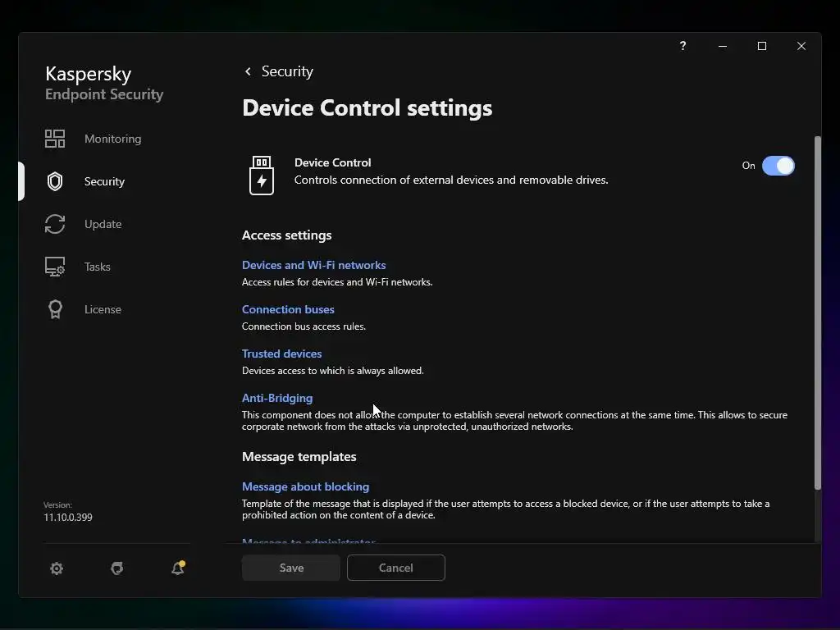Minimize the Kaspersky window
Viewport: 840px width, 630px height.
click(723, 46)
